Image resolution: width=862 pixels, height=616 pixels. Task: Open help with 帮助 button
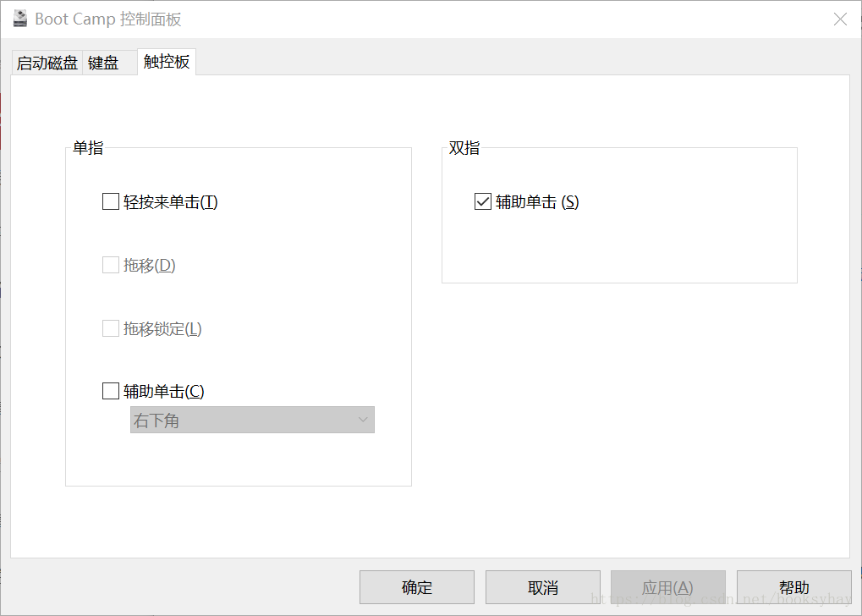[x=793, y=587]
